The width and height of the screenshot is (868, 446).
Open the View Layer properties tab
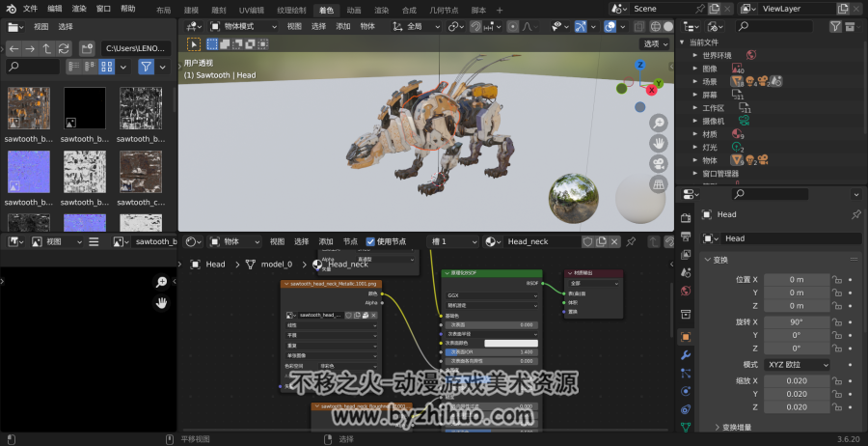click(x=686, y=254)
